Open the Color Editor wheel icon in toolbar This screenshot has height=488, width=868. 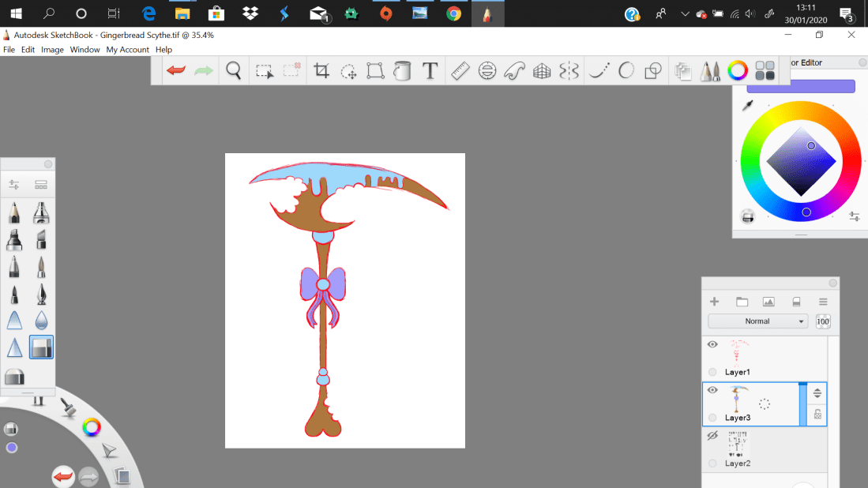click(x=738, y=70)
